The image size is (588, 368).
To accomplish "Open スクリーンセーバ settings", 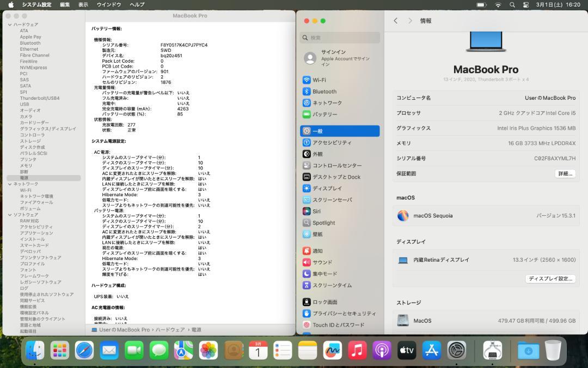I will (340, 200).
